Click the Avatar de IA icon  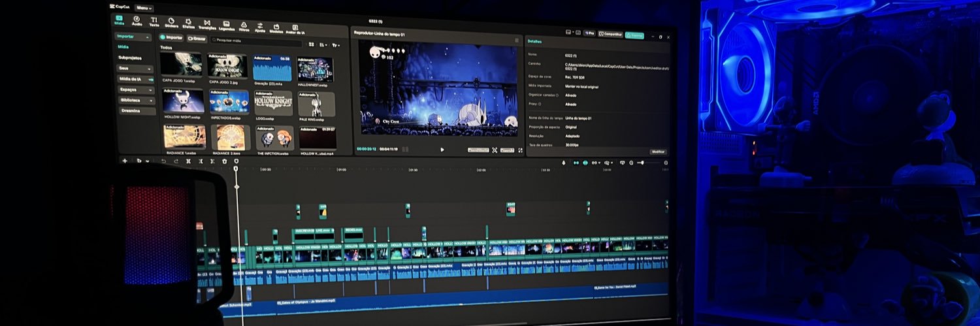[295, 29]
